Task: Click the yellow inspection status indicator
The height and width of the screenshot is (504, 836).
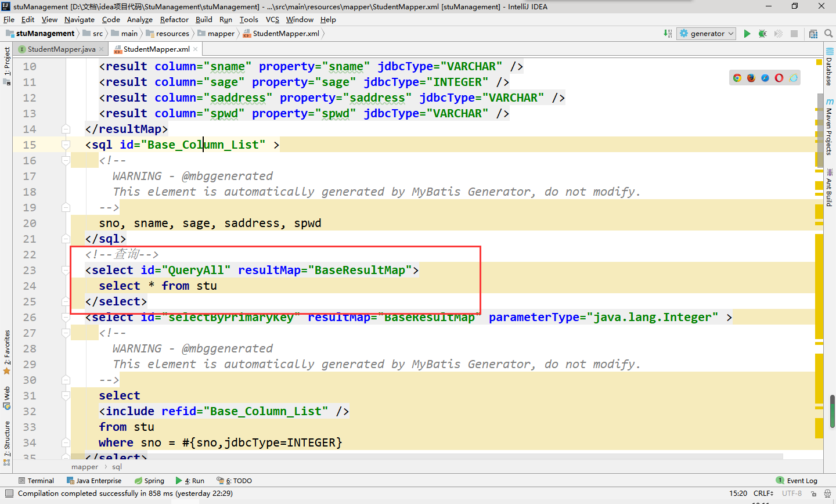Action: pos(819,62)
